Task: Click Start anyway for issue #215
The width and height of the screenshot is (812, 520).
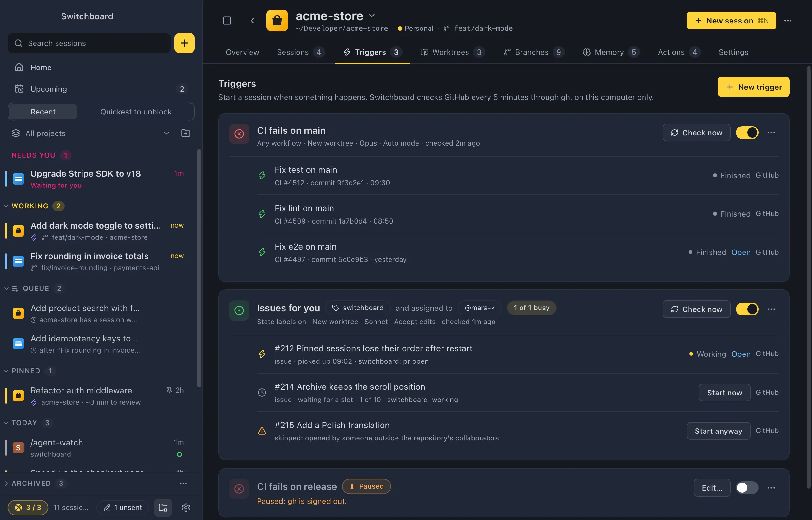Action: pos(718,431)
